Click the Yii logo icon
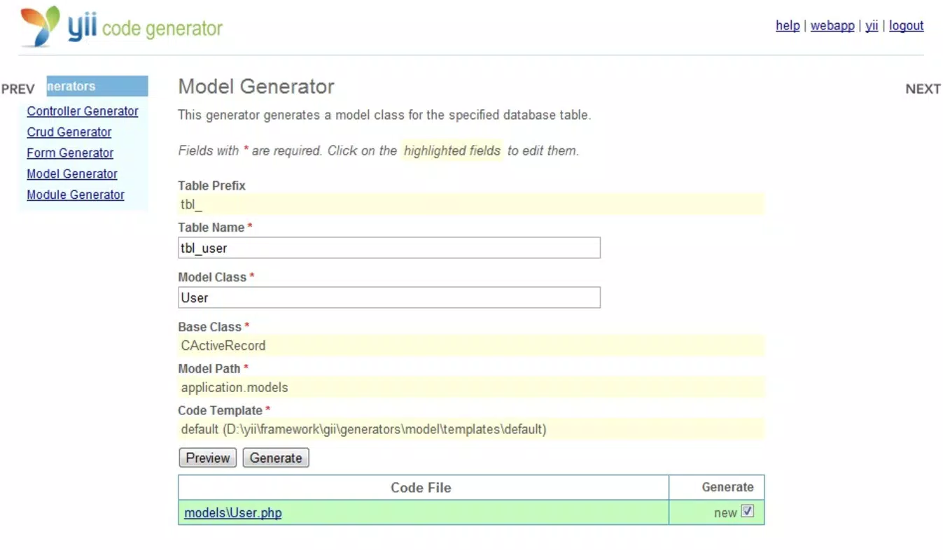 tap(40, 25)
